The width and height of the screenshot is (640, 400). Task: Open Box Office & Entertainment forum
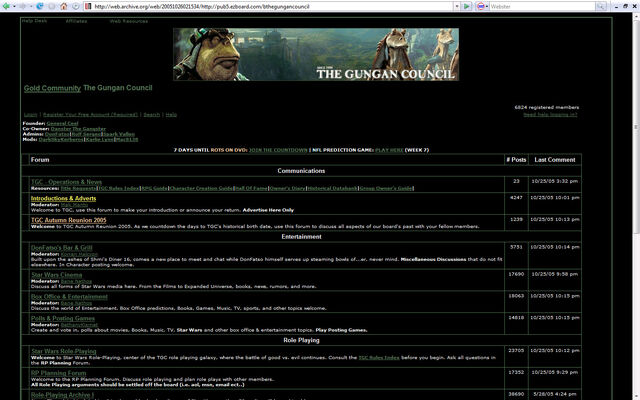pos(69,297)
